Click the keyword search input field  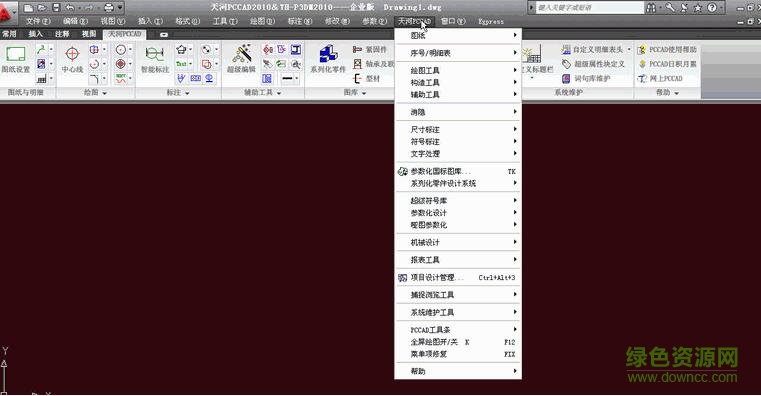click(x=589, y=8)
